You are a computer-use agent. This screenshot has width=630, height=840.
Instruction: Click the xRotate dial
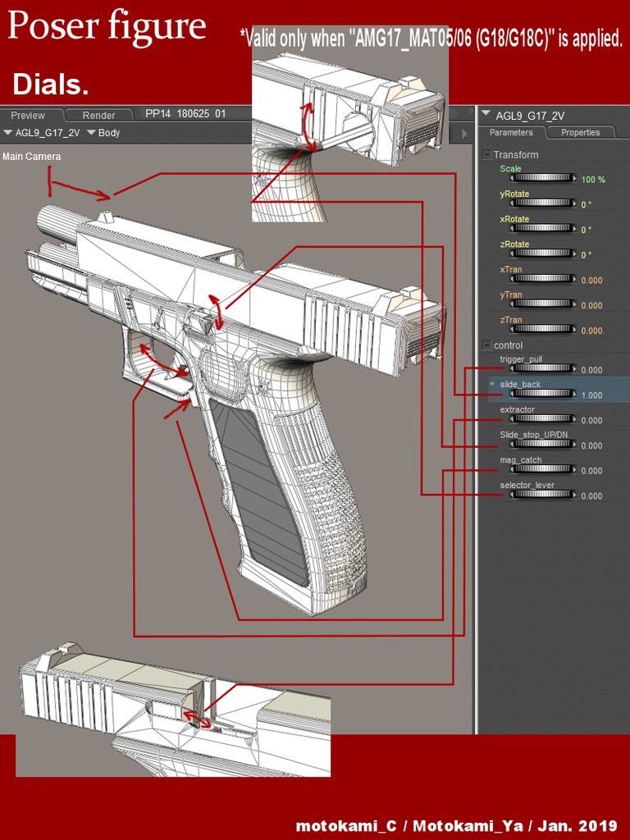coord(543,229)
